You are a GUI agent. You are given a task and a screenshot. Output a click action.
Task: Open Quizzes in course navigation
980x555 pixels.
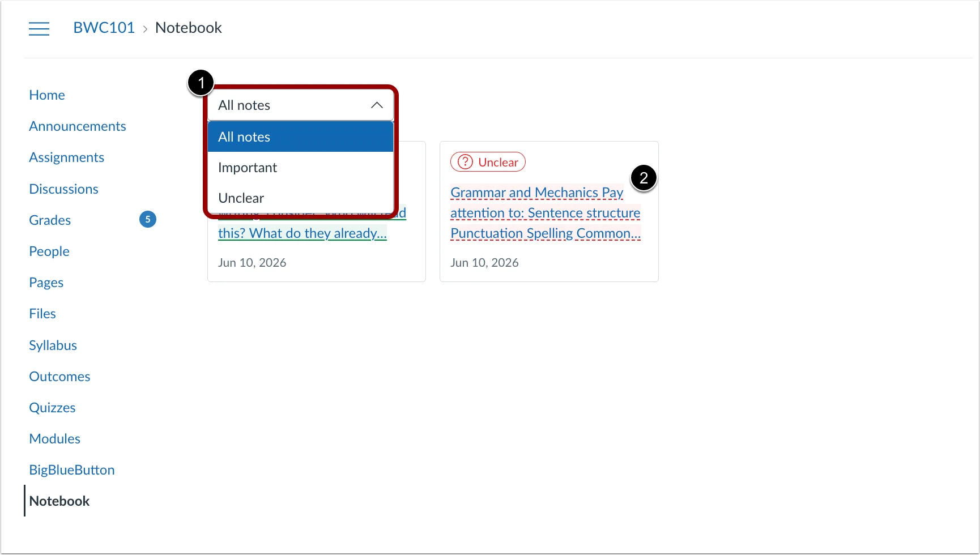click(53, 408)
